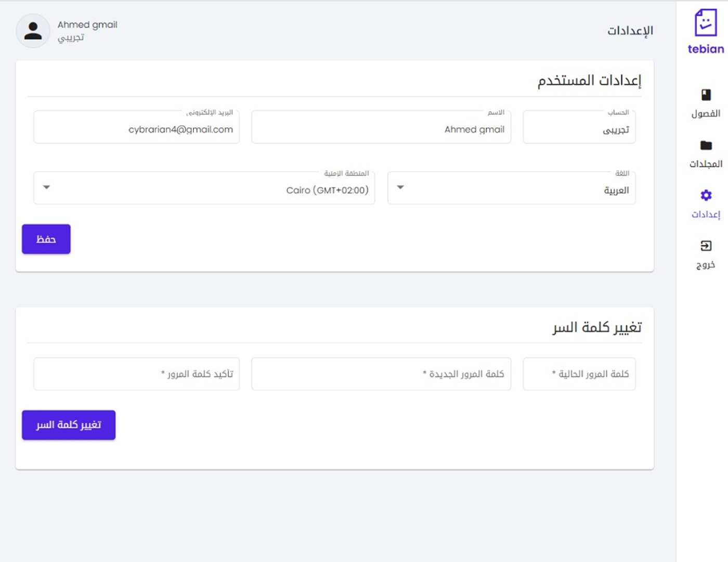
Task: Click the tebian logo icon
Action: coord(706,22)
